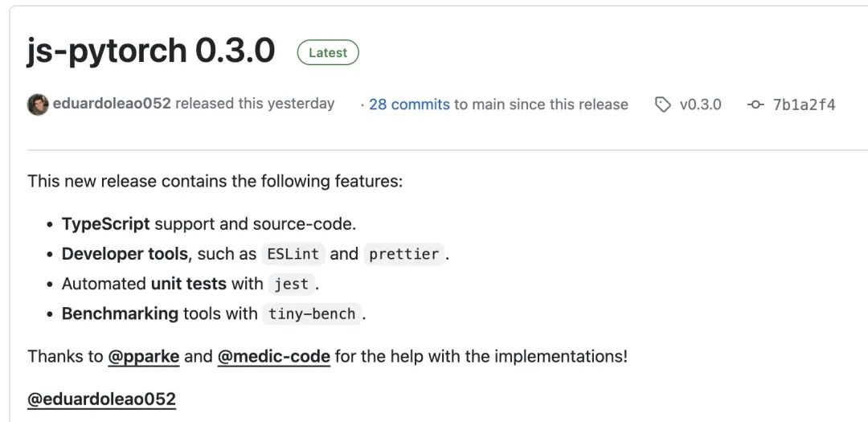Click the prettier inline code label
The height and width of the screenshot is (422, 868).
pyautogui.click(x=404, y=254)
